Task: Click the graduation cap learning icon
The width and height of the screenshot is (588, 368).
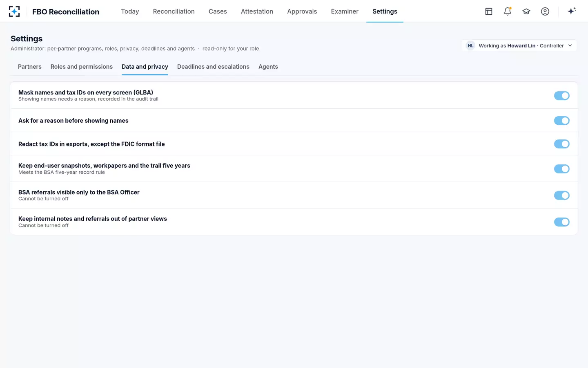Action: pos(526,11)
